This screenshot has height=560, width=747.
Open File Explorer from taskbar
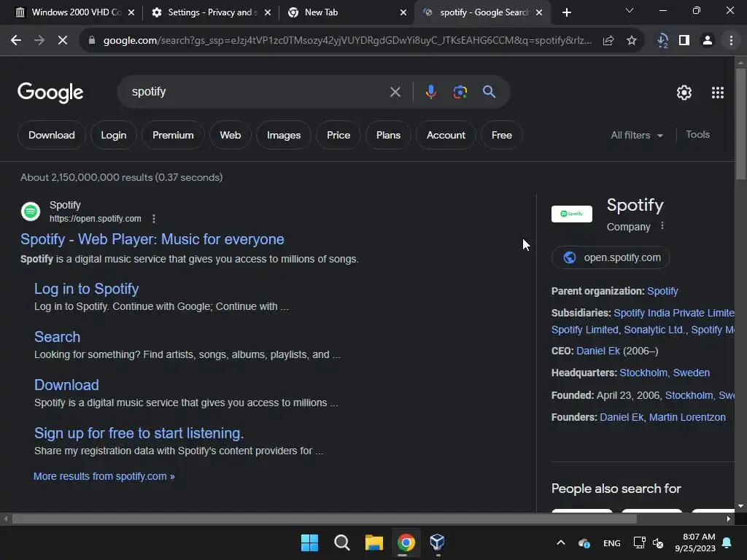(374, 542)
